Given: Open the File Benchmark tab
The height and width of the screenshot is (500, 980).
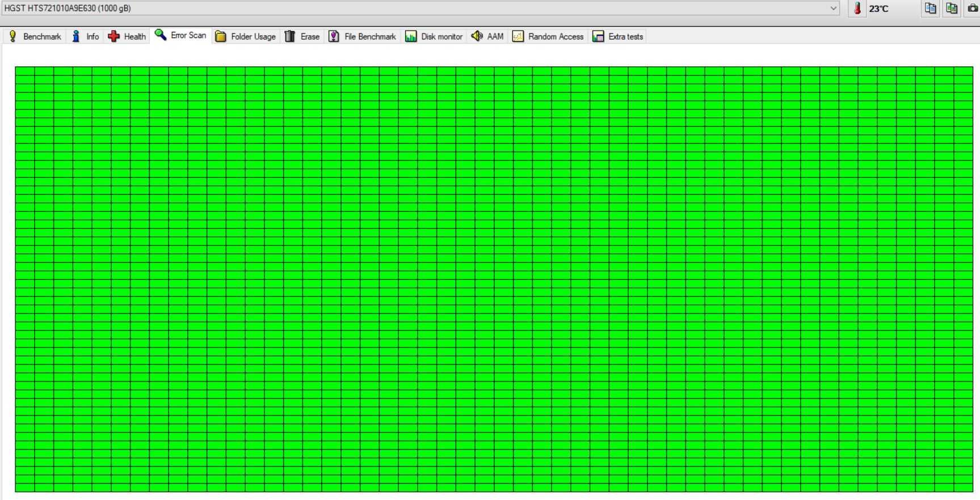Looking at the screenshot, I should pyautogui.click(x=363, y=36).
